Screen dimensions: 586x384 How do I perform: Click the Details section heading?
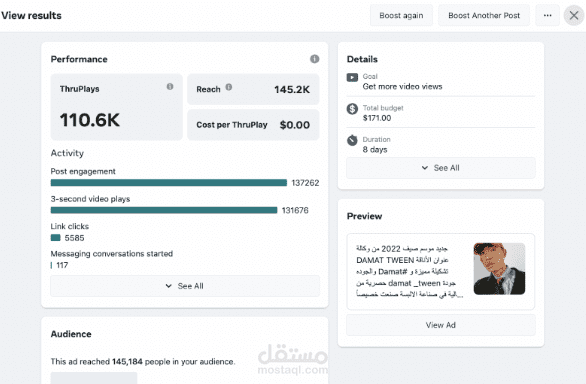click(x=362, y=59)
